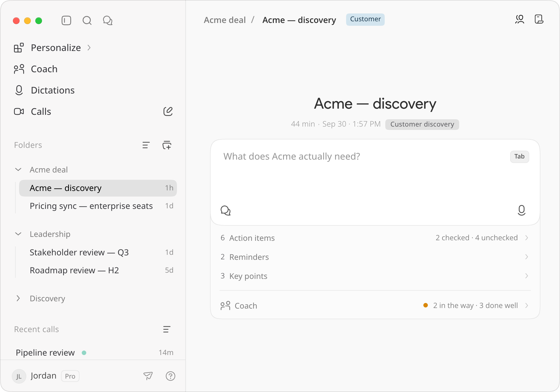Click the Customer tag badge

pyautogui.click(x=365, y=19)
